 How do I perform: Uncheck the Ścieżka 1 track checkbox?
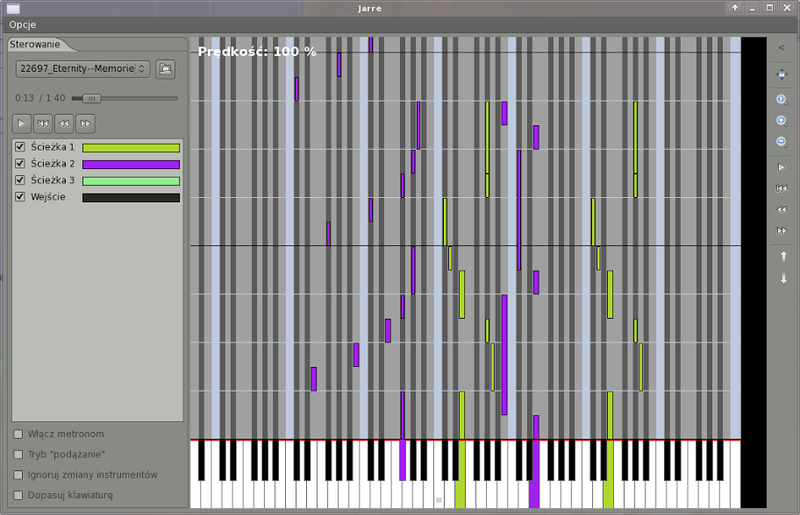(20, 147)
